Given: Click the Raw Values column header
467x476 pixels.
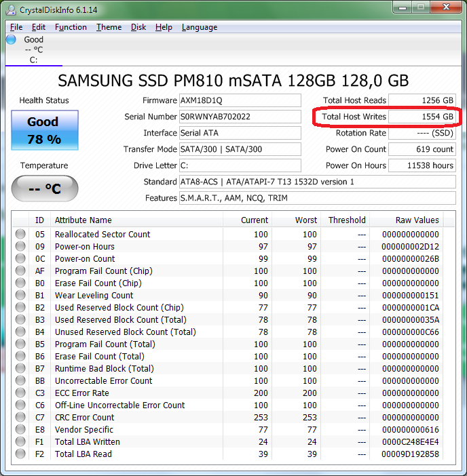Looking at the screenshot, I should 417,220.
